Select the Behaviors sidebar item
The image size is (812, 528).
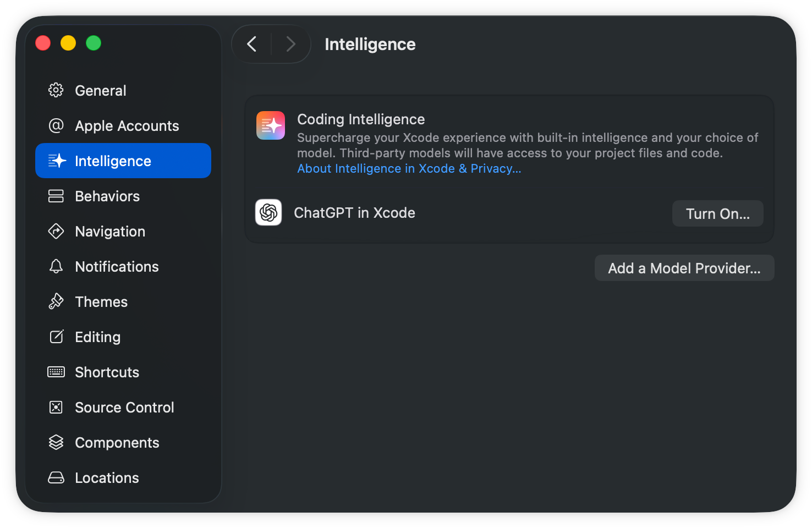(x=123, y=196)
